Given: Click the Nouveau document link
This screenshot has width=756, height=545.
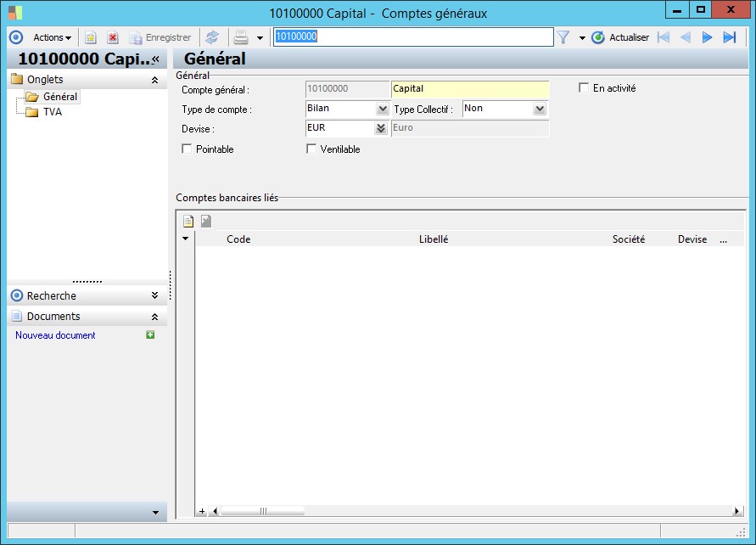Looking at the screenshot, I should pos(55,335).
